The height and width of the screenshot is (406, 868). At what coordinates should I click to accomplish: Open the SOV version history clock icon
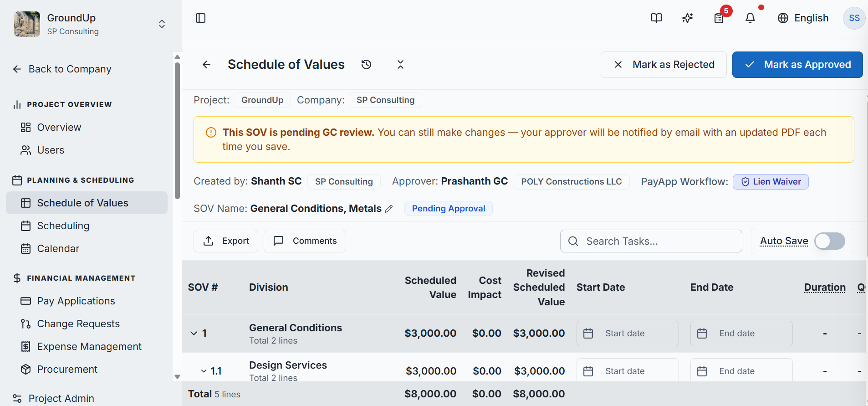366,65
